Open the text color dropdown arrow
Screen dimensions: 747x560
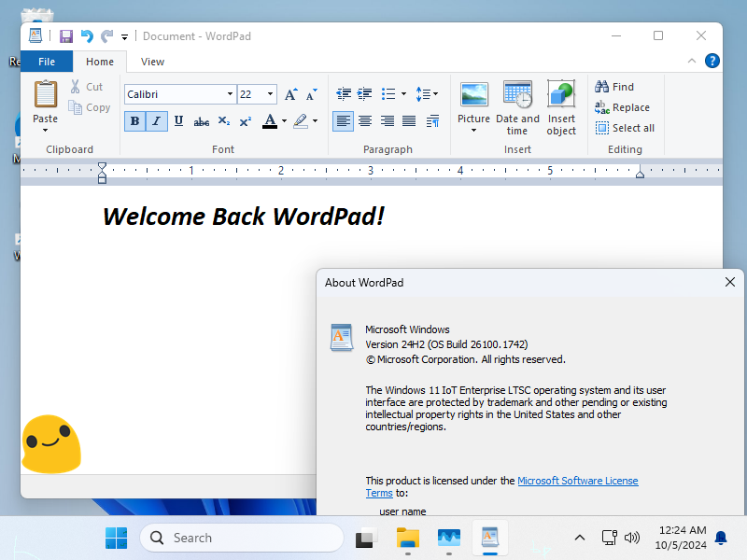(285, 121)
